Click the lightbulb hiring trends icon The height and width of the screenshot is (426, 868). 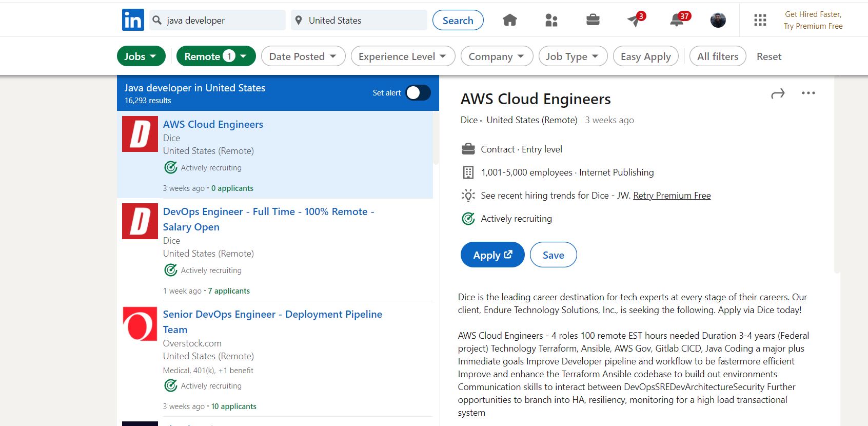coord(468,196)
